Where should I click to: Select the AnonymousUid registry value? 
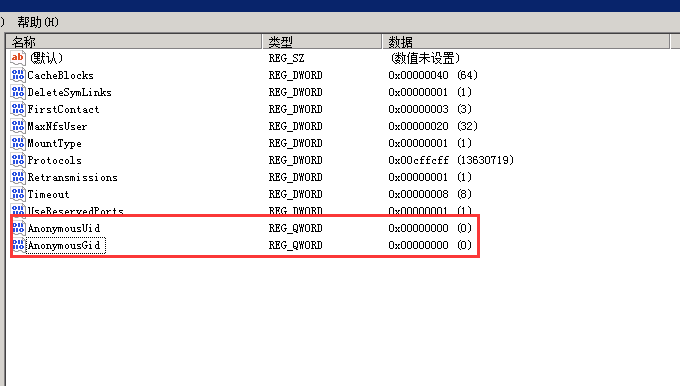click(x=64, y=228)
